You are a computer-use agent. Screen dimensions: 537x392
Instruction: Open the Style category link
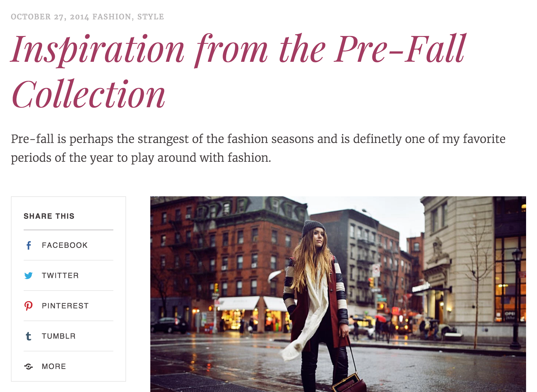pos(151,17)
